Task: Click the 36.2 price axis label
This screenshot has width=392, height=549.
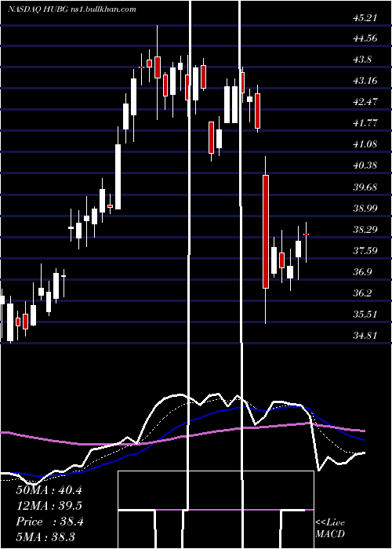Action: 362,293
